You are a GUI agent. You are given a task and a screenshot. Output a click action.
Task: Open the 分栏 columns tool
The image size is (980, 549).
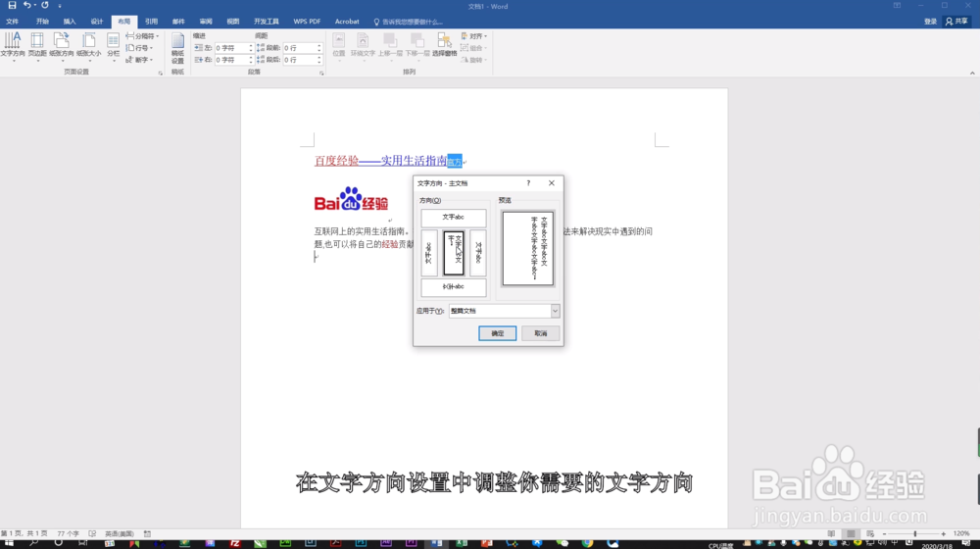click(x=113, y=45)
